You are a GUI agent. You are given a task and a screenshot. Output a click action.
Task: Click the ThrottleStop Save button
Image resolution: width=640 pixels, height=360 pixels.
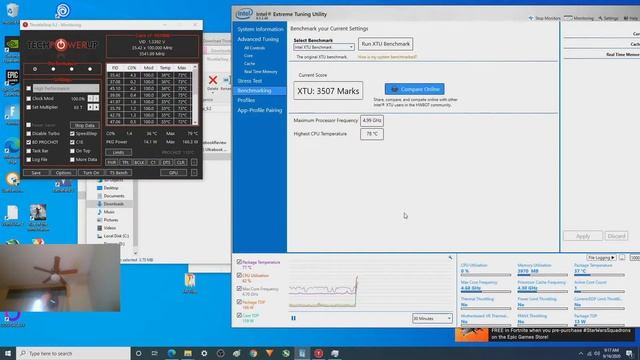click(36, 173)
